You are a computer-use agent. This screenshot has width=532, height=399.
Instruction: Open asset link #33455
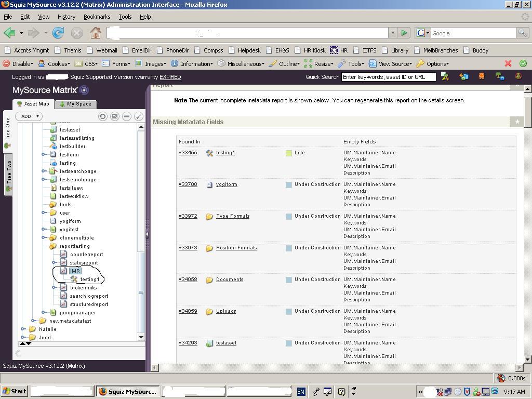(x=188, y=153)
